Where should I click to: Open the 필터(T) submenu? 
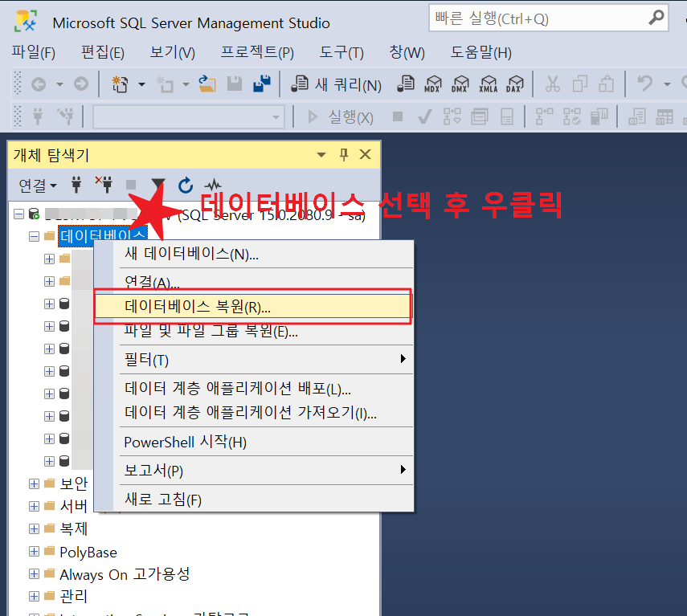pyautogui.click(x=254, y=360)
